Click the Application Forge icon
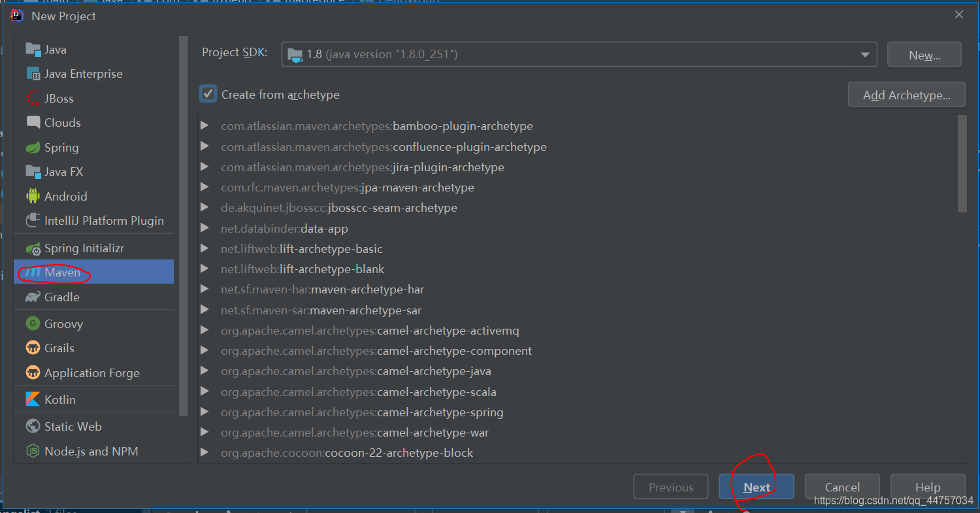 [x=33, y=372]
